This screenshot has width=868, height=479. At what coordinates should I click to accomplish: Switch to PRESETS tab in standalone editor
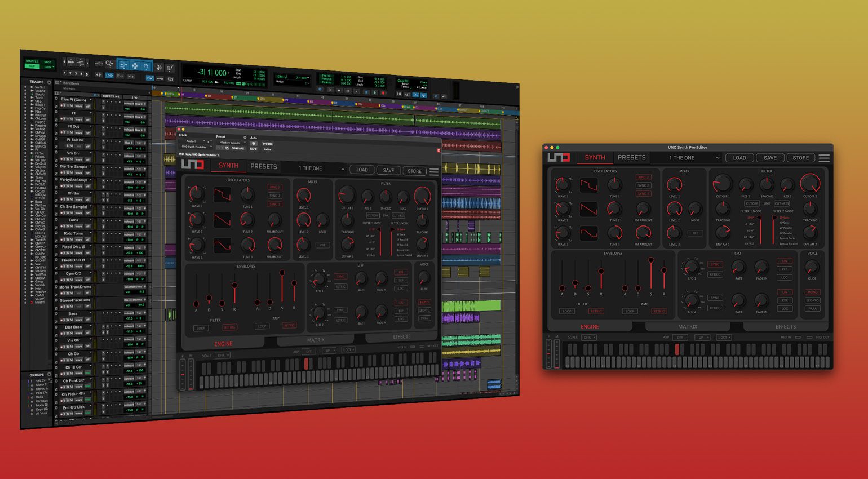[631, 157]
